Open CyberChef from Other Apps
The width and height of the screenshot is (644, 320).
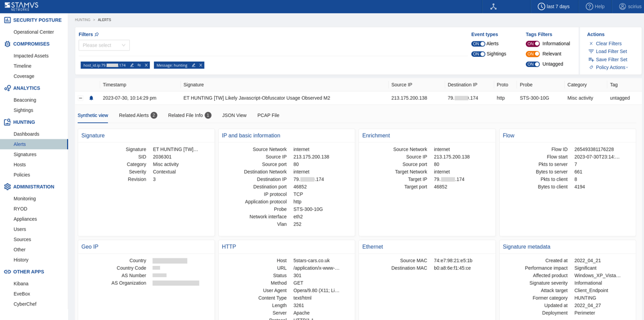coord(25,304)
